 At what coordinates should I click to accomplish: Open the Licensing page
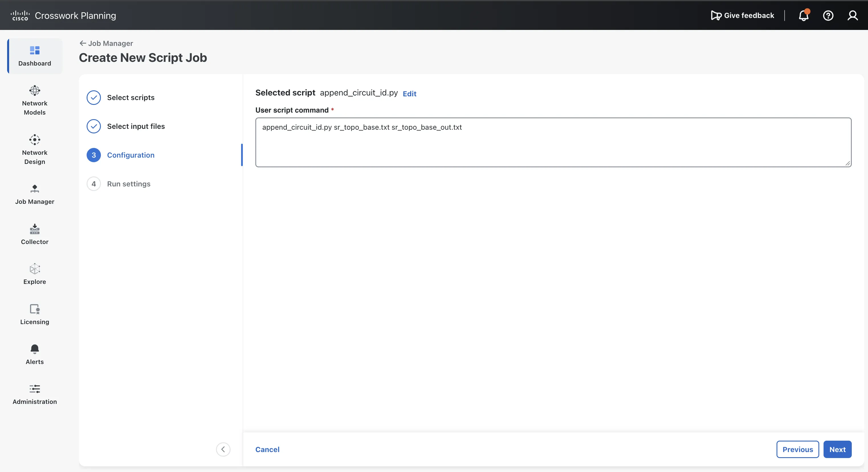coord(35,314)
